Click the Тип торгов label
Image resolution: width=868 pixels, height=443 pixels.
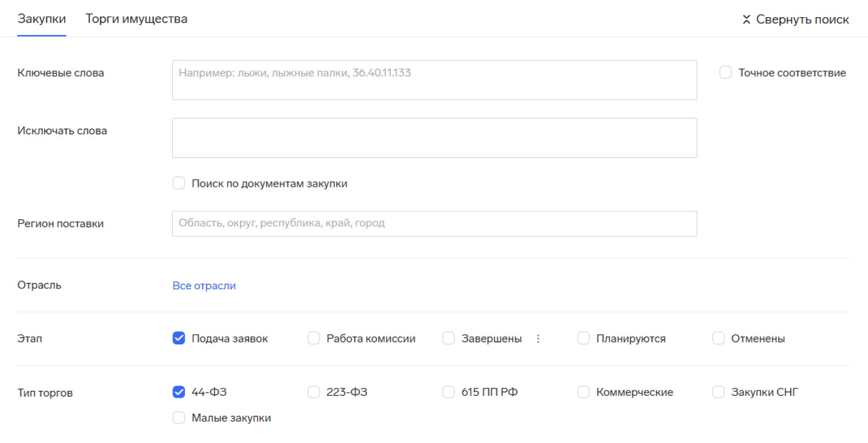click(45, 393)
